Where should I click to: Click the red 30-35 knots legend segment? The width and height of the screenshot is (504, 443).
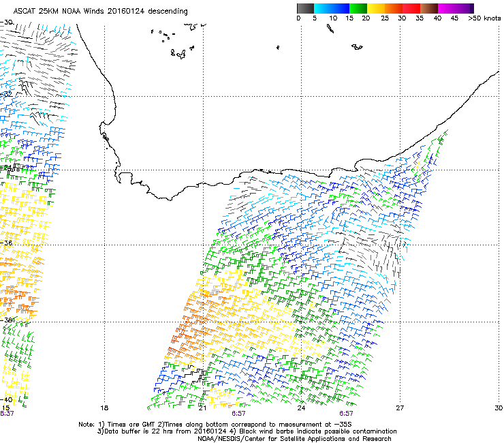point(411,8)
